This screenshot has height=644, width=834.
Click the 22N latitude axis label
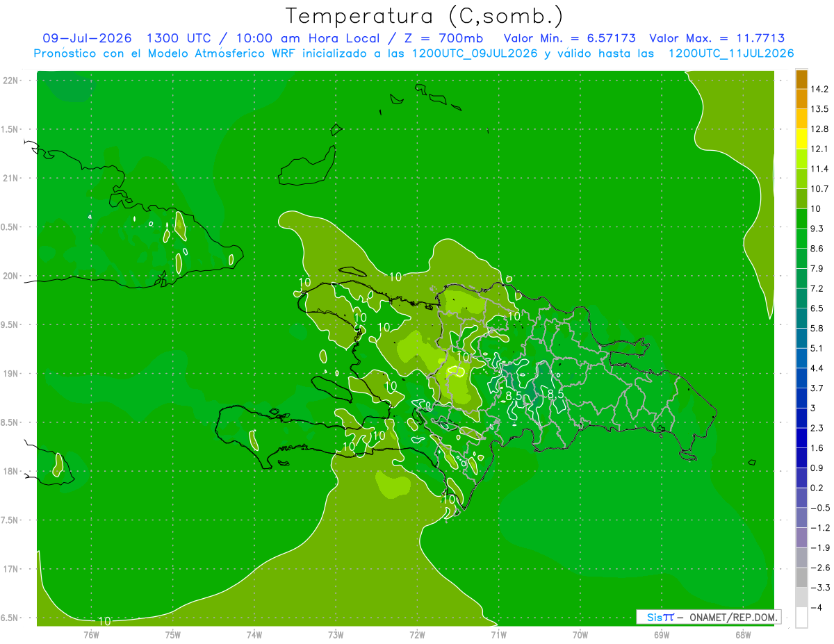pyautogui.click(x=11, y=81)
